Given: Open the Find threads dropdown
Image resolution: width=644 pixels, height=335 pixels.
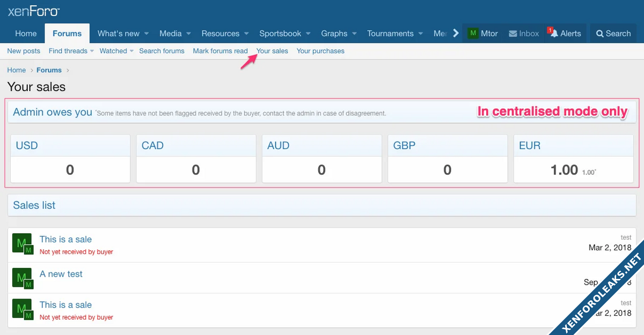Looking at the screenshot, I should coord(92,51).
